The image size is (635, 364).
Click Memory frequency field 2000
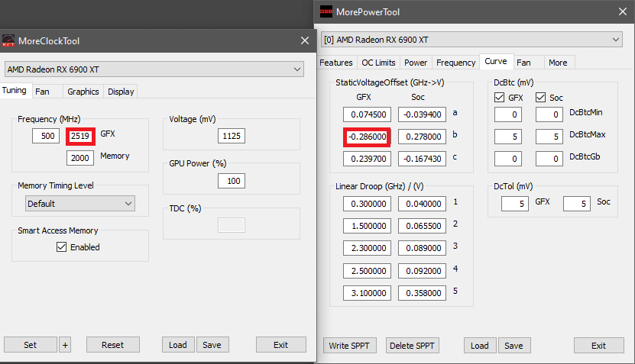(80, 158)
